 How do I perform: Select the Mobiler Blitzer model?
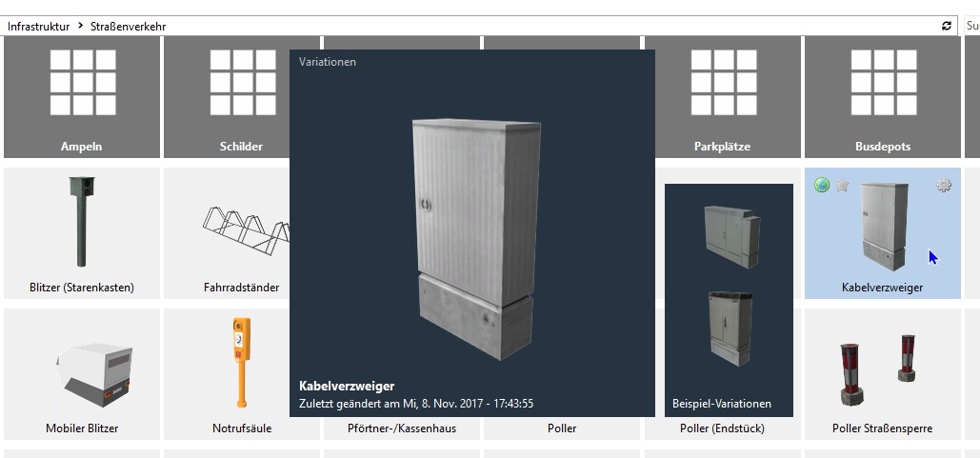point(82,373)
